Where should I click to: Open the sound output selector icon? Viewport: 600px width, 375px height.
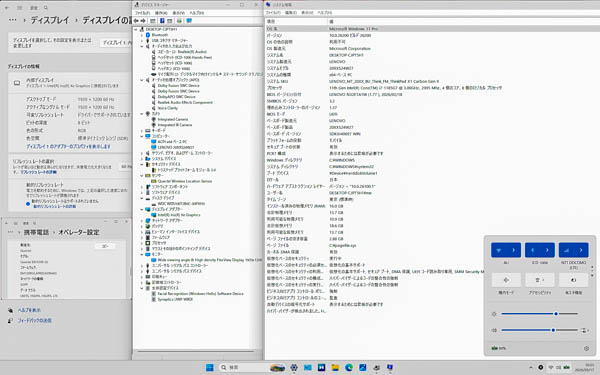(x=584, y=330)
